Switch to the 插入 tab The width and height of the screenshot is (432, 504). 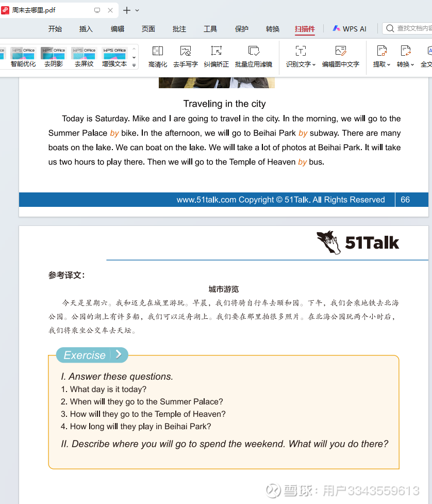coord(86,29)
